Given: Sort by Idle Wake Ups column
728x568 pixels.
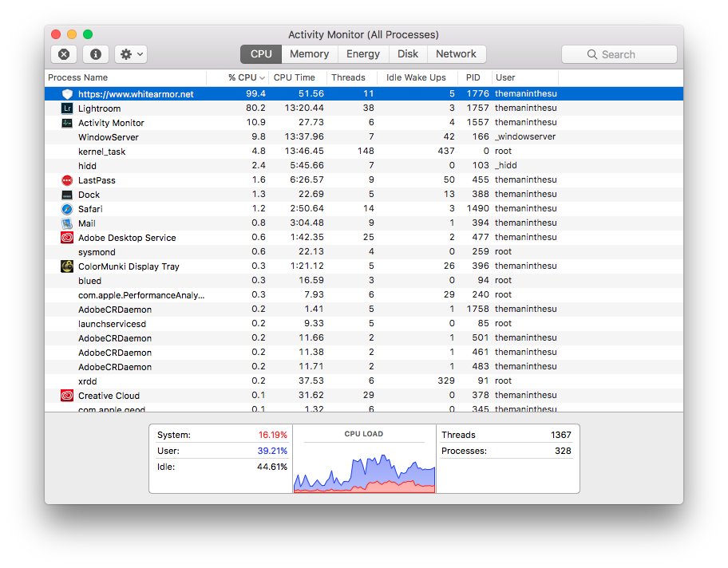Looking at the screenshot, I should point(417,77).
